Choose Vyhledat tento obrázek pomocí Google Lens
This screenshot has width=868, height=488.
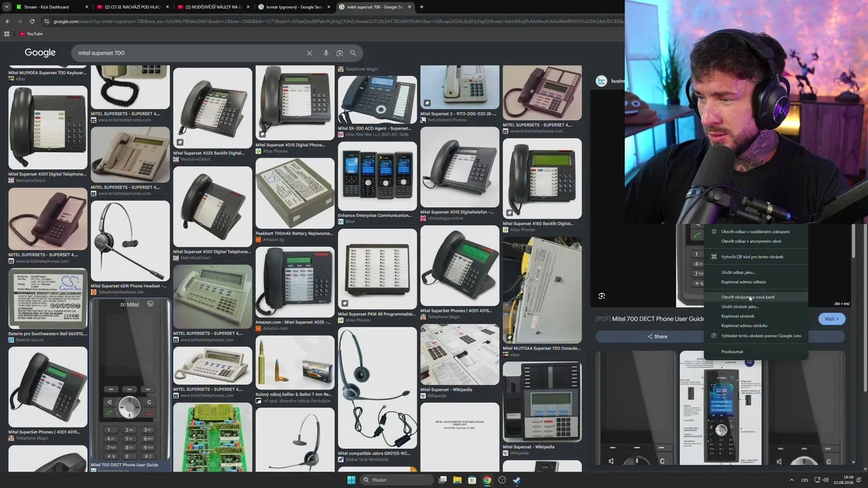click(755, 335)
